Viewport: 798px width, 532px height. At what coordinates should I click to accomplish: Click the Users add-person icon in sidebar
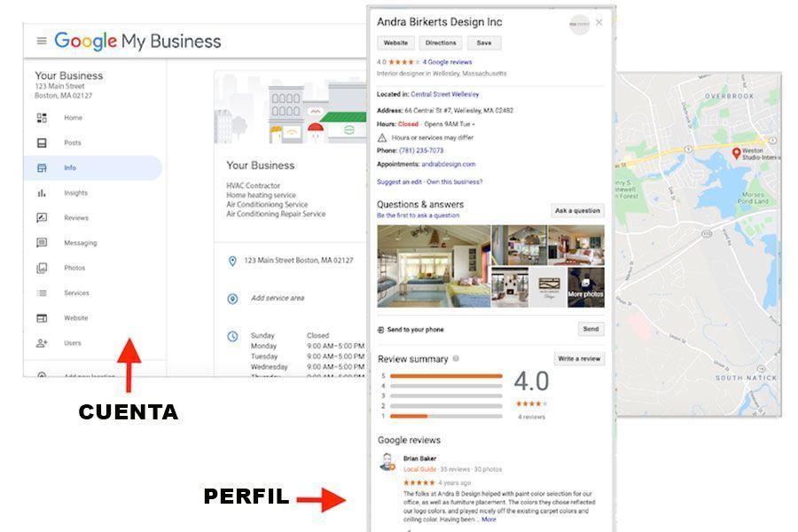[x=42, y=343]
